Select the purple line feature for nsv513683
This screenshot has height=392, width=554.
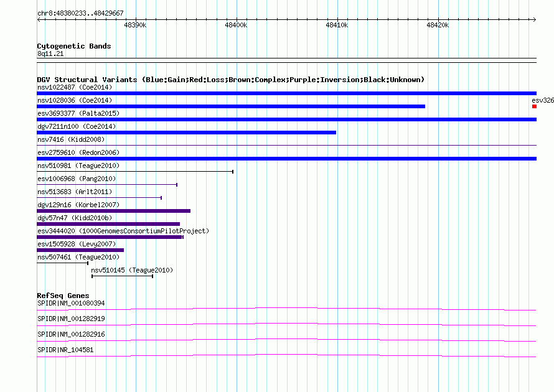tap(99, 198)
